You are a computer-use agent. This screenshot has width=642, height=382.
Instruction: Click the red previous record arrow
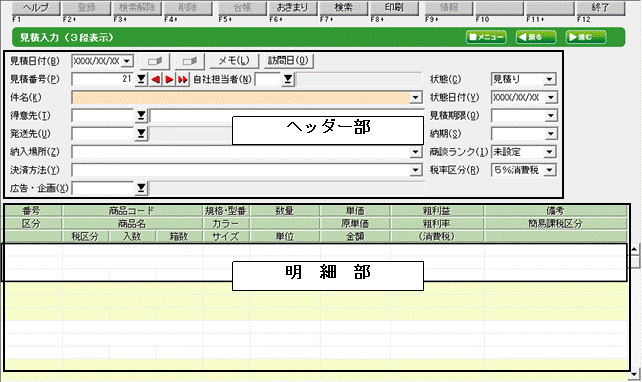(156, 79)
